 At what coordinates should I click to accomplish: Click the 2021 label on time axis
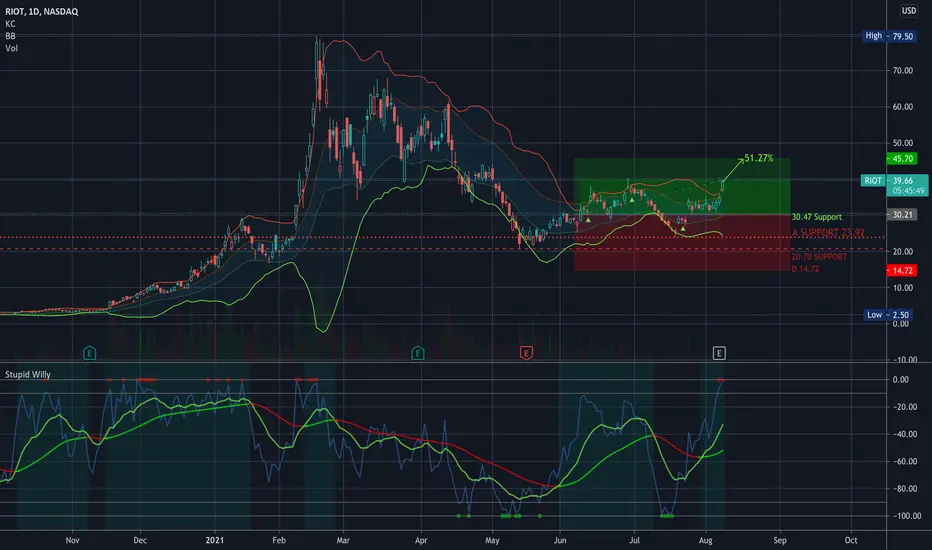(215, 540)
